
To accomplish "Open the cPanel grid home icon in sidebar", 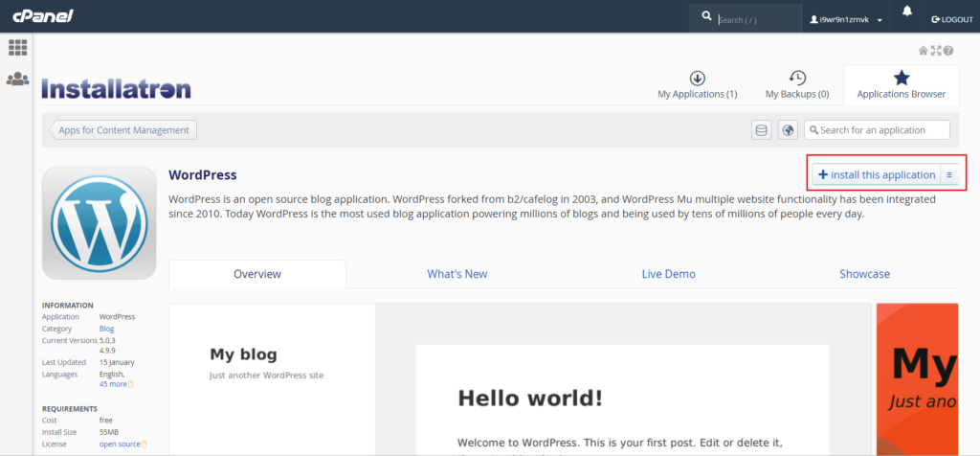I will pyautogui.click(x=17, y=48).
